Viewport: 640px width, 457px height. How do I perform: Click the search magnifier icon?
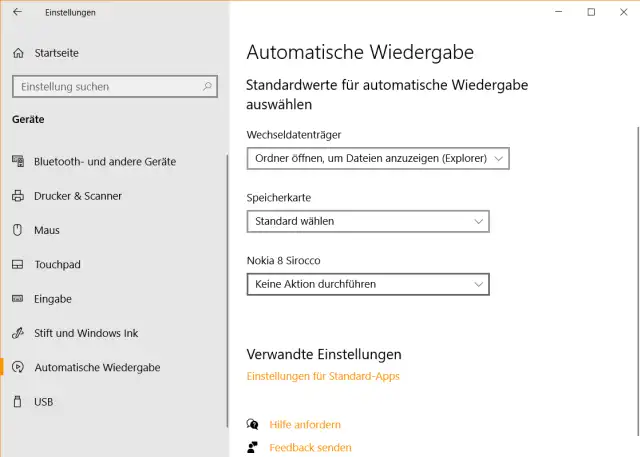click(208, 87)
